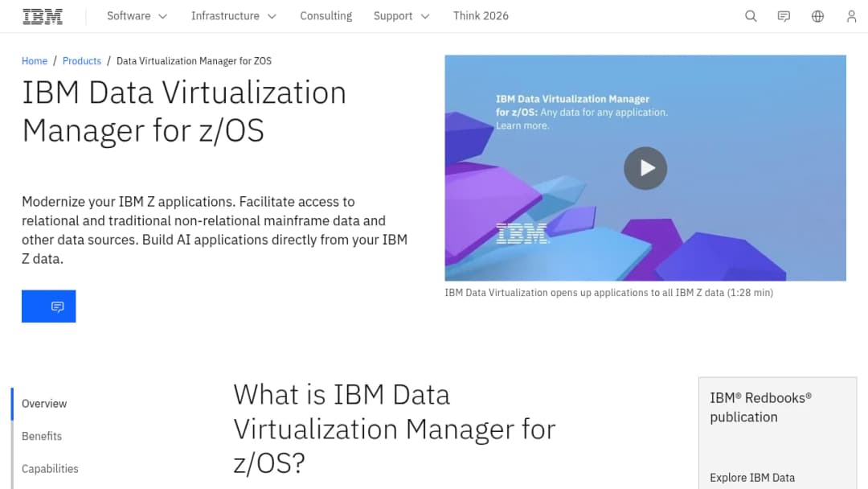
Task: Open the IBM Redbooks publication card
Action: 777,433
